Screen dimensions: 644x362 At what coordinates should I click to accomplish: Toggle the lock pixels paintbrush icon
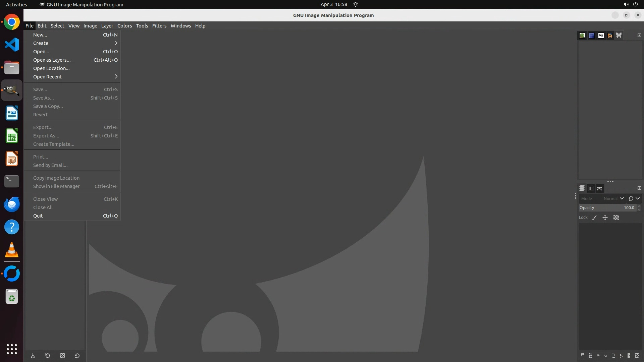(x=594, y=218)
